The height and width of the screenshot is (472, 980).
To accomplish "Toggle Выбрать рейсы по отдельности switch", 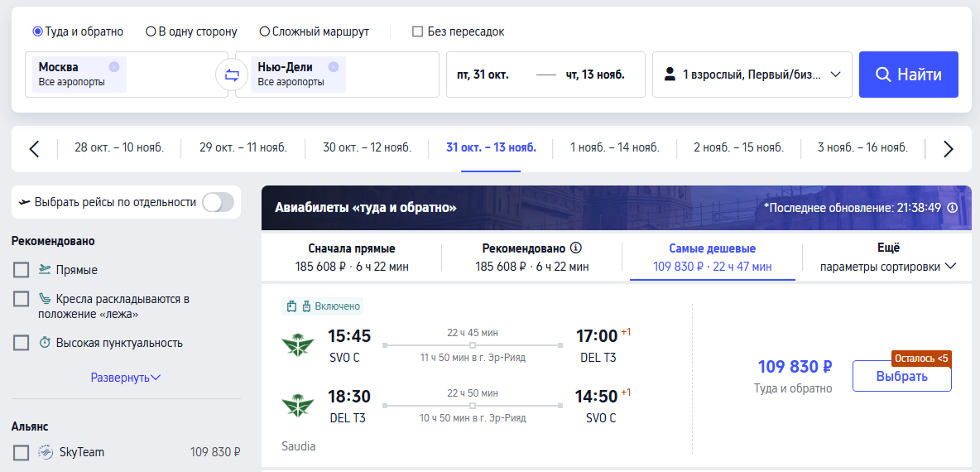I will [219, 202].
